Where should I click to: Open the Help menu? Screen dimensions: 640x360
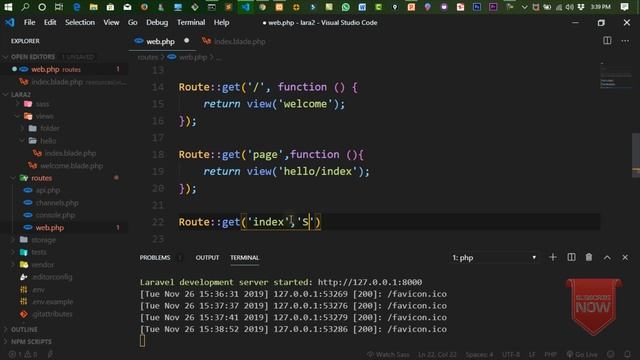pyautogui.click(x=221, y=22)
